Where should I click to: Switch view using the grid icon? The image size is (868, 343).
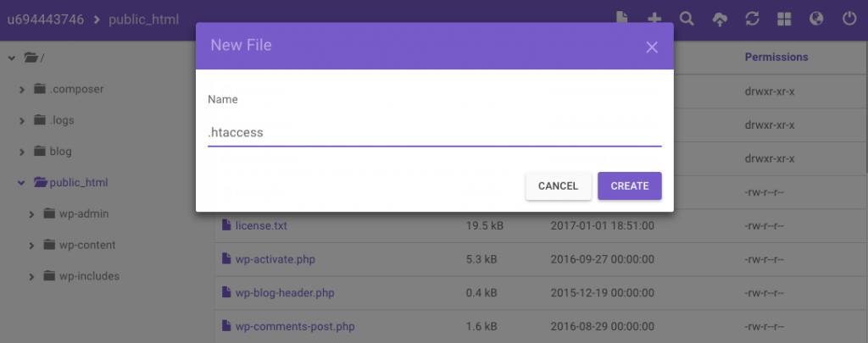(783, 19)
